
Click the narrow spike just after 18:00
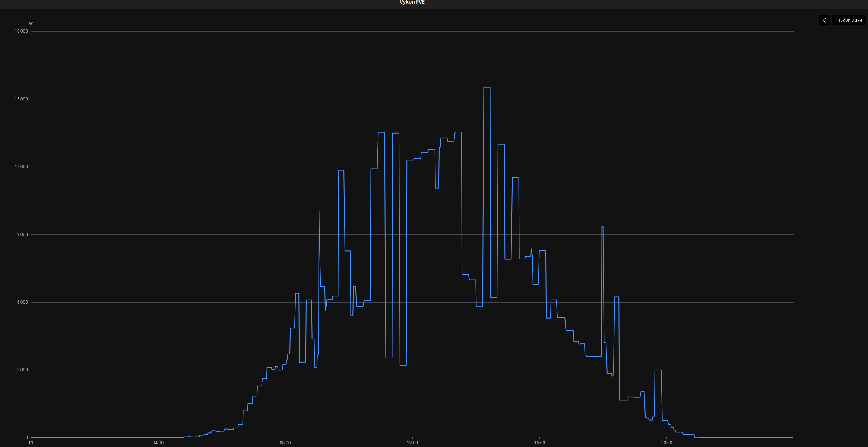[602, 227]
